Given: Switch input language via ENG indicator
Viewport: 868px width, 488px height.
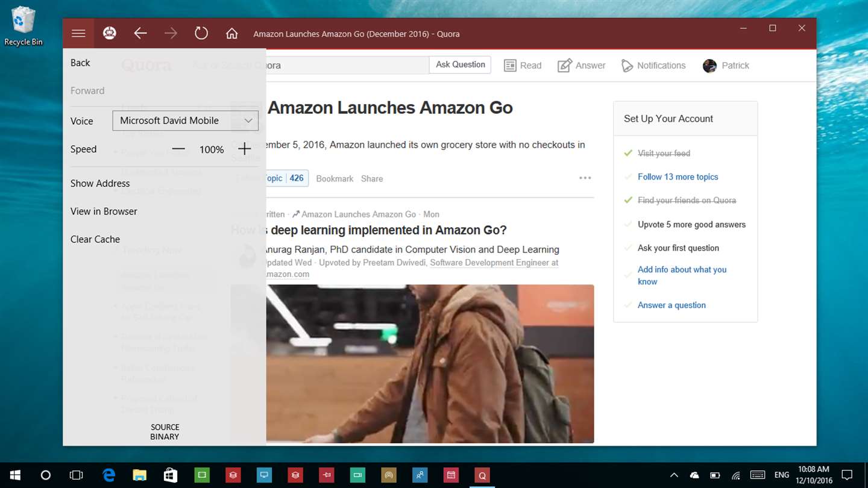Looking at the screenshot, I should 782,475.
